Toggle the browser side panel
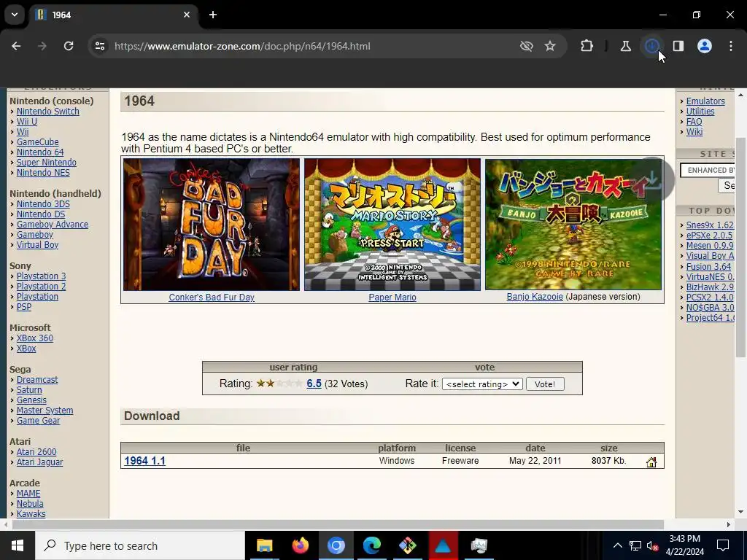 click(678, 46)
